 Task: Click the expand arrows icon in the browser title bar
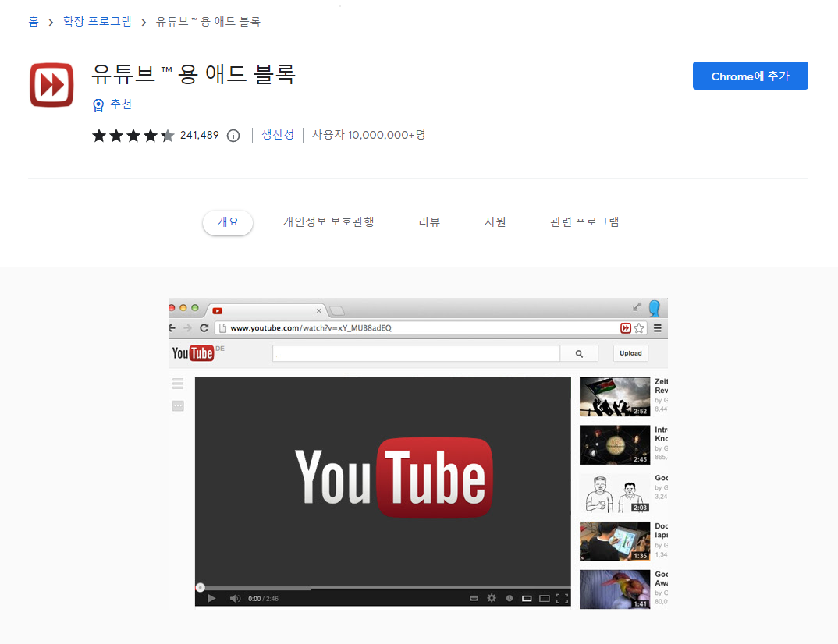[x=637, y=306]
